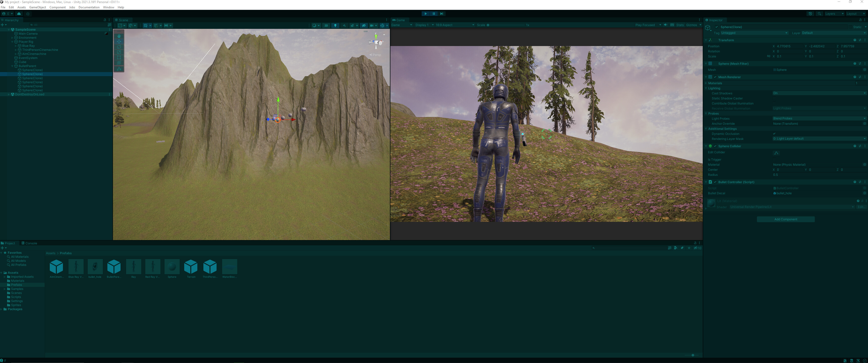
Task: Collapse the Player Rig hierarchy item
Action: (12, 41)
